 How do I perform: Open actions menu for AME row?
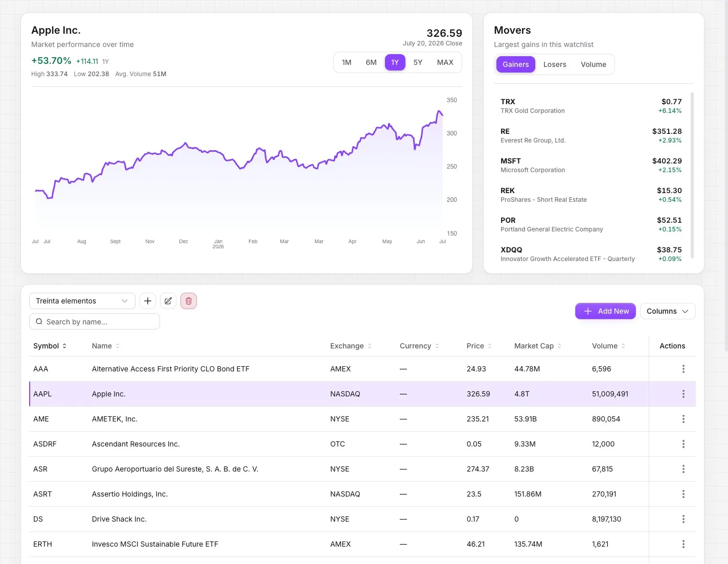(x=684, y=419)
